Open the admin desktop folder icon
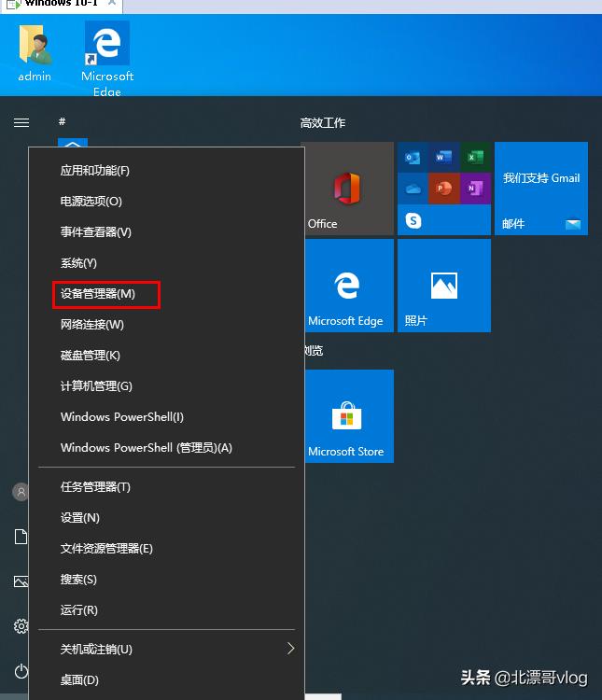Viewport: 602px width, 700px height. pos(35,52)
